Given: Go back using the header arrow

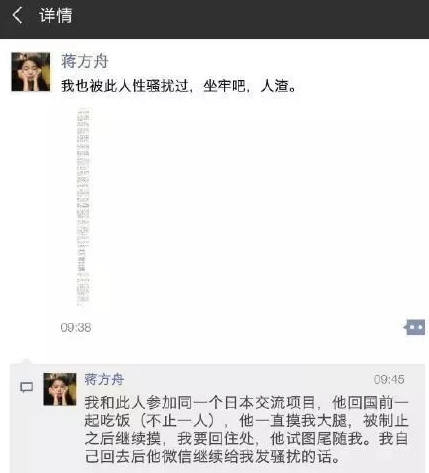Looking at the screenshot, I should [x=17, y=16].
